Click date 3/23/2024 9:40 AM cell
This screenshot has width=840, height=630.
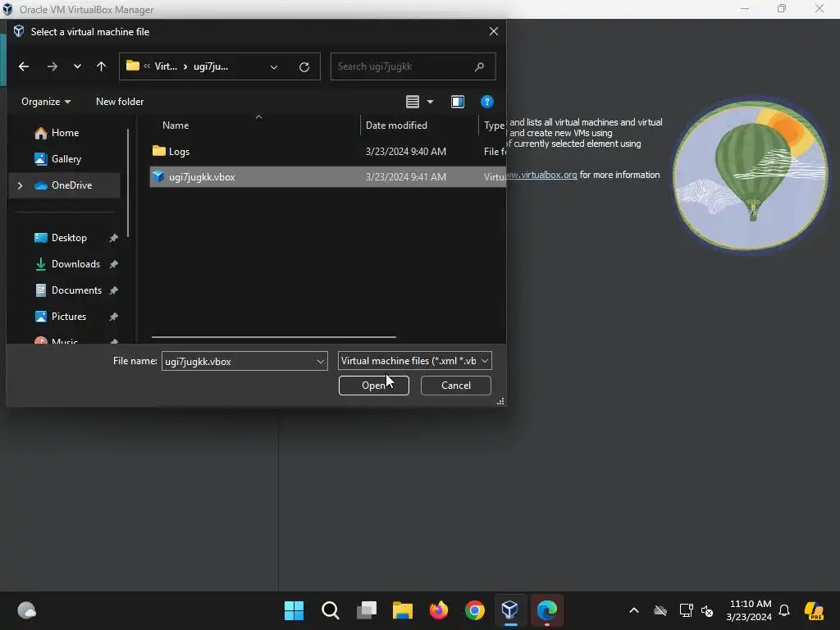(x=406, y=152)
